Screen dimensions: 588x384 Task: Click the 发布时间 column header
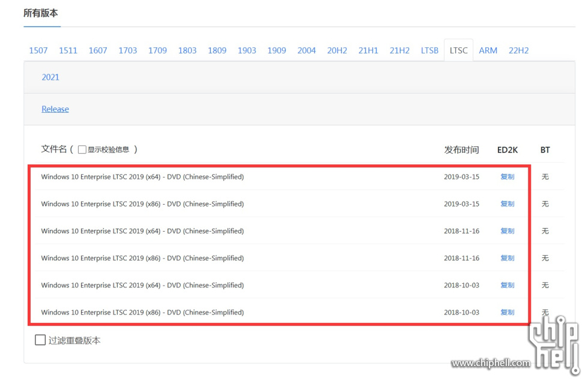[x=462, y=150]
